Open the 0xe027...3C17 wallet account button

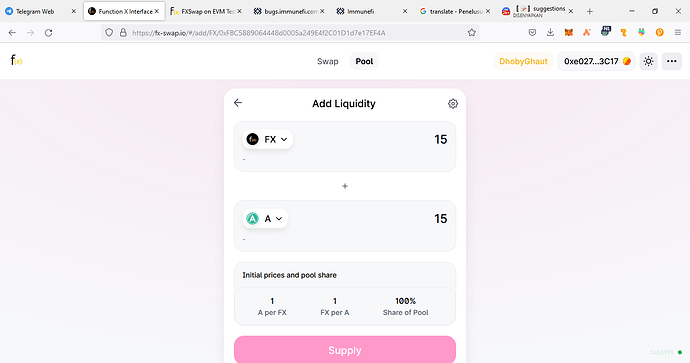point(596,61)
